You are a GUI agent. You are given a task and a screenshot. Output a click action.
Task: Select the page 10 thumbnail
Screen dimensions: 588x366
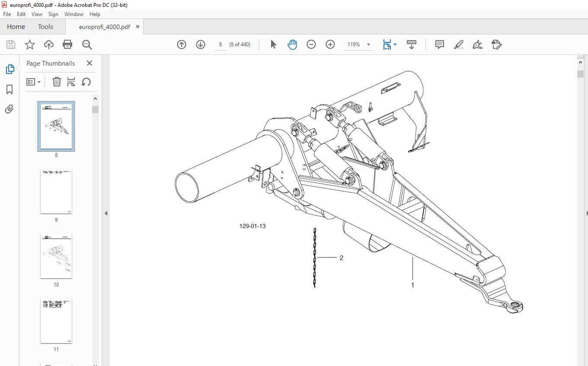[x=56, y=256]
